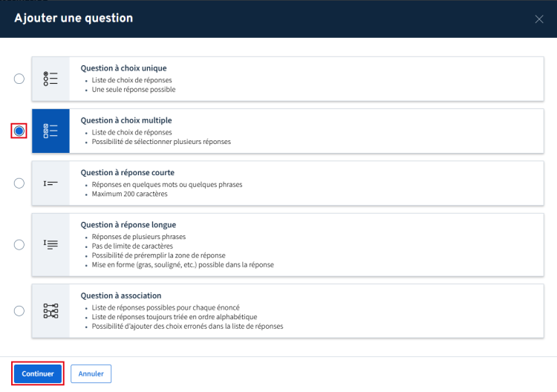Click the "Maximum 200 caractères" description line
The image size is (557, 392).
(x=130, y=195)
